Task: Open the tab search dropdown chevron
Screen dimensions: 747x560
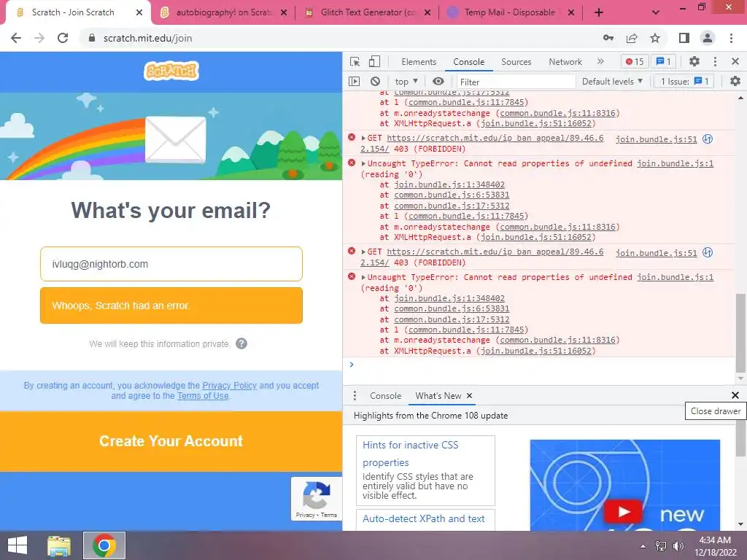Action: click(656, 13)
